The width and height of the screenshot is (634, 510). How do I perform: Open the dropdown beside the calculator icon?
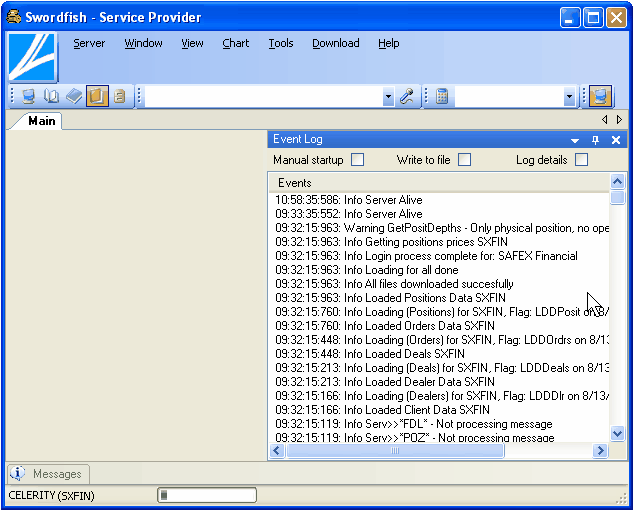tap(569, 97)
